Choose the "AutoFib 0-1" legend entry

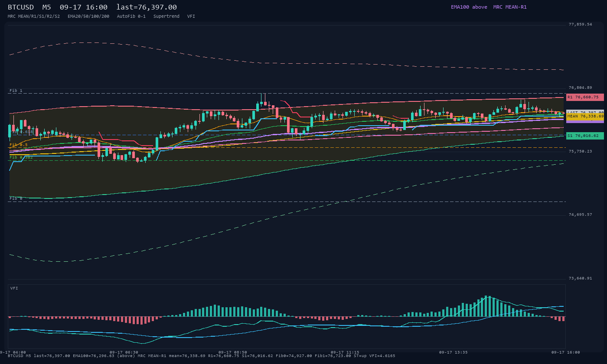[131, 16]
